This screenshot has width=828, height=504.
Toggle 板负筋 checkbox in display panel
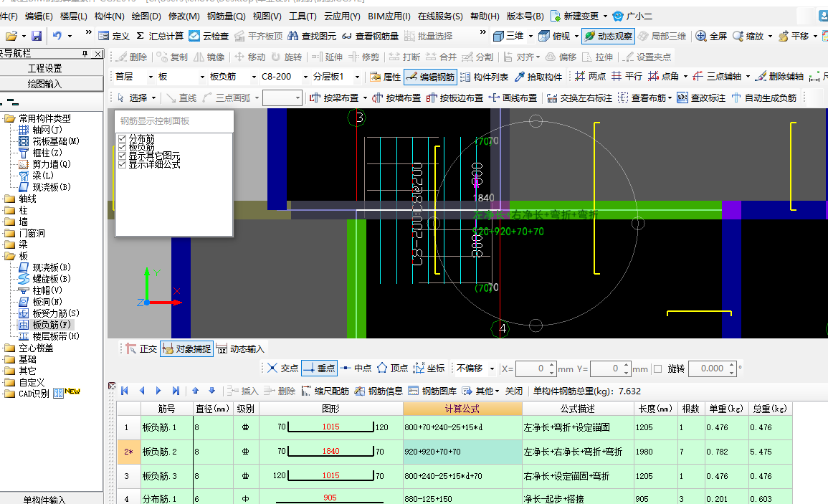122,148
